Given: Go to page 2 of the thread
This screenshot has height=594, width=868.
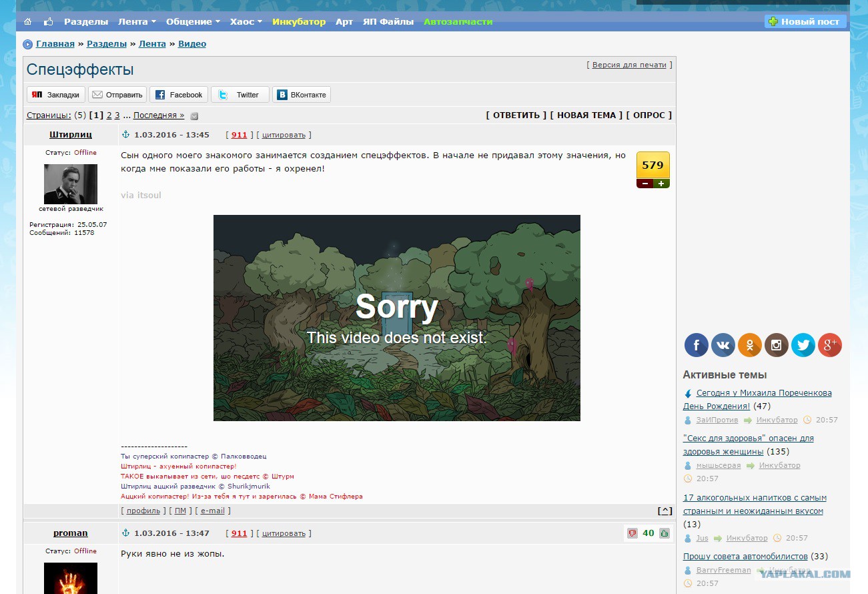Looking at the screenshot, I should pyautogui.click(x=109, y=115).
